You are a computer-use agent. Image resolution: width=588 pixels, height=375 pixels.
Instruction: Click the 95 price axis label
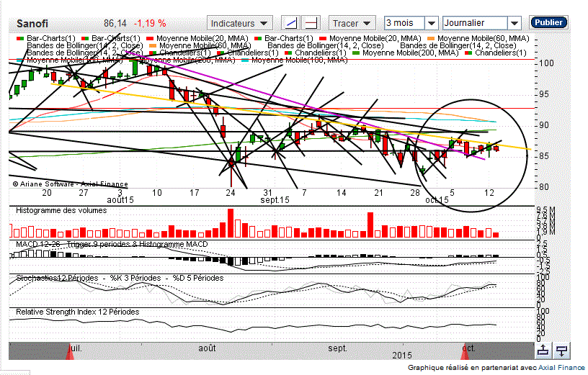pos(544,94)
